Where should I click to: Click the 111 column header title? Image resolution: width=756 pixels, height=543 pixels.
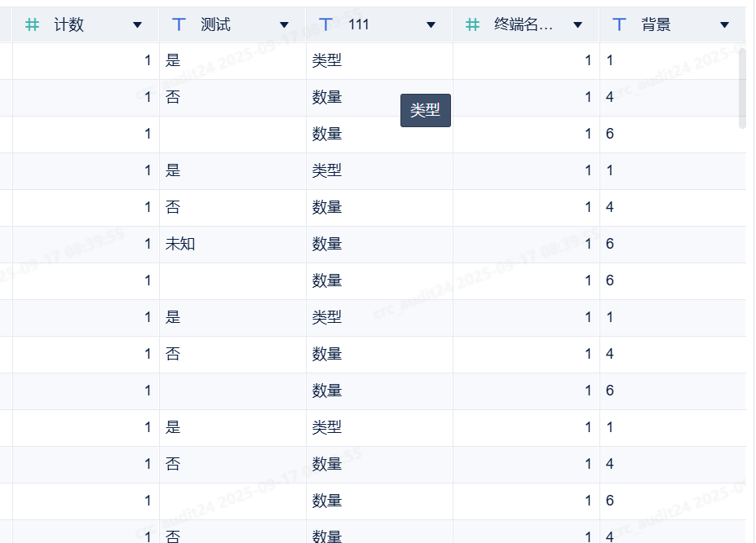pyautogui.click(x=359, y=25)
